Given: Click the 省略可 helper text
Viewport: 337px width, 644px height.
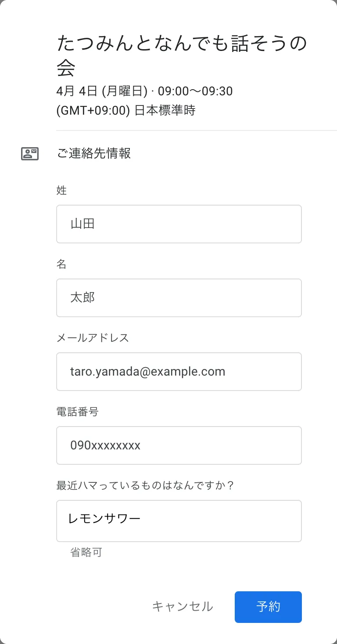Looking at the screenshot, I should coord(86,552).
